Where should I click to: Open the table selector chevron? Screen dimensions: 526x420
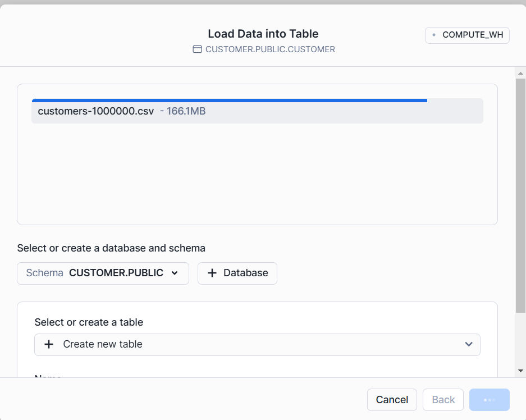[x=469, y=344]
